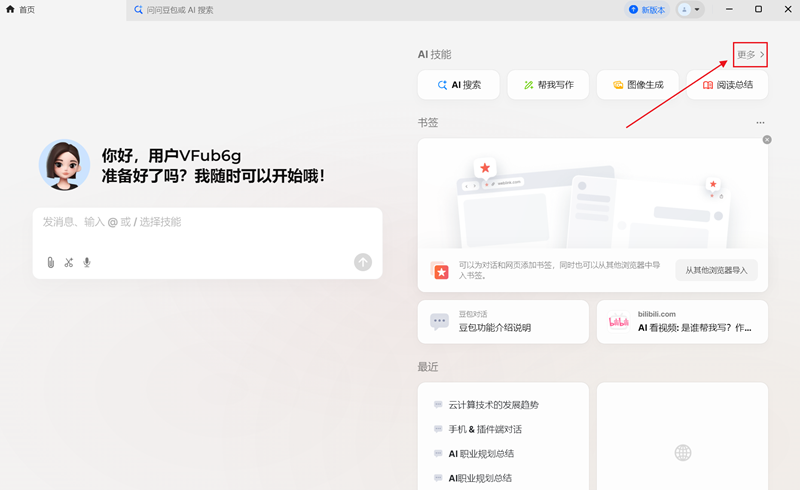Close the bookmark intro card
This screenshot has width=800, height=490.
767,140
